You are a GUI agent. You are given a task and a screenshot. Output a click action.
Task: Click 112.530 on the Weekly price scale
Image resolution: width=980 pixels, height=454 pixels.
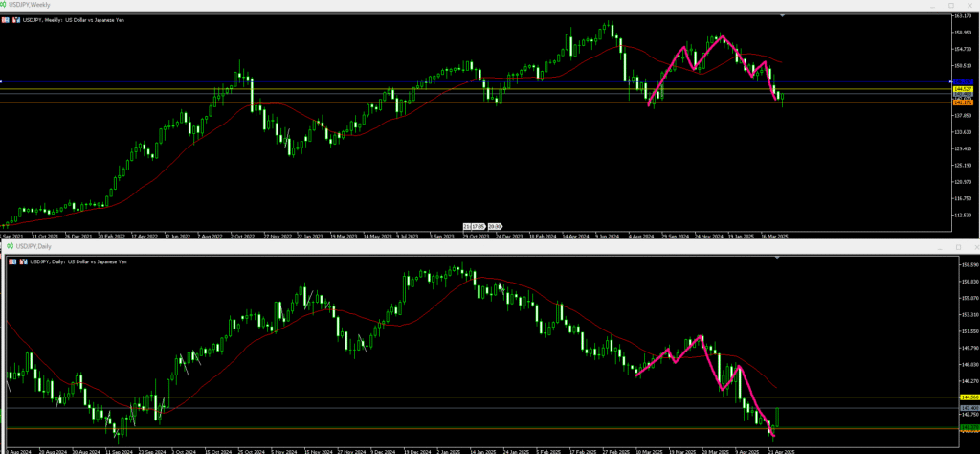(963, 216)
